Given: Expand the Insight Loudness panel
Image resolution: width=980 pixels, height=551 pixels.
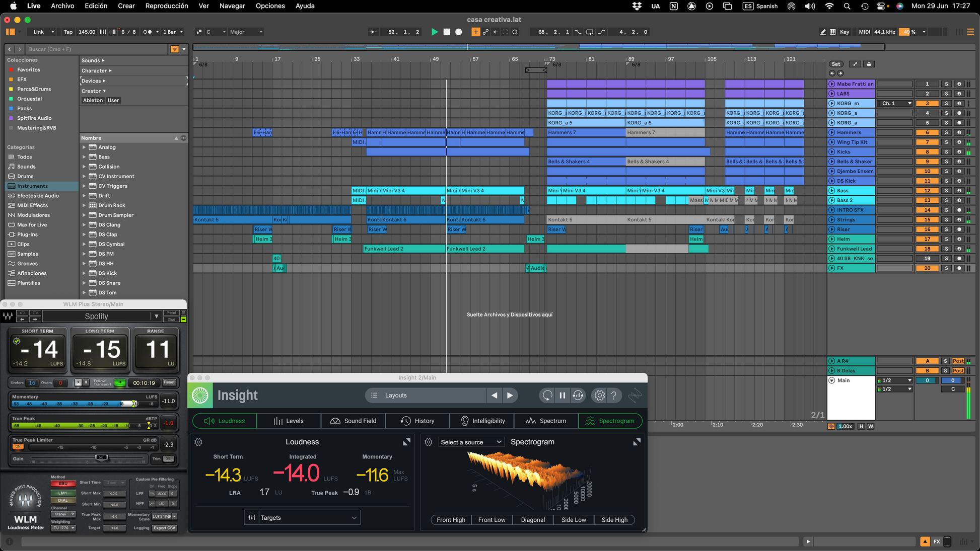Looking at the screenshot, I should tap(406, 442).
